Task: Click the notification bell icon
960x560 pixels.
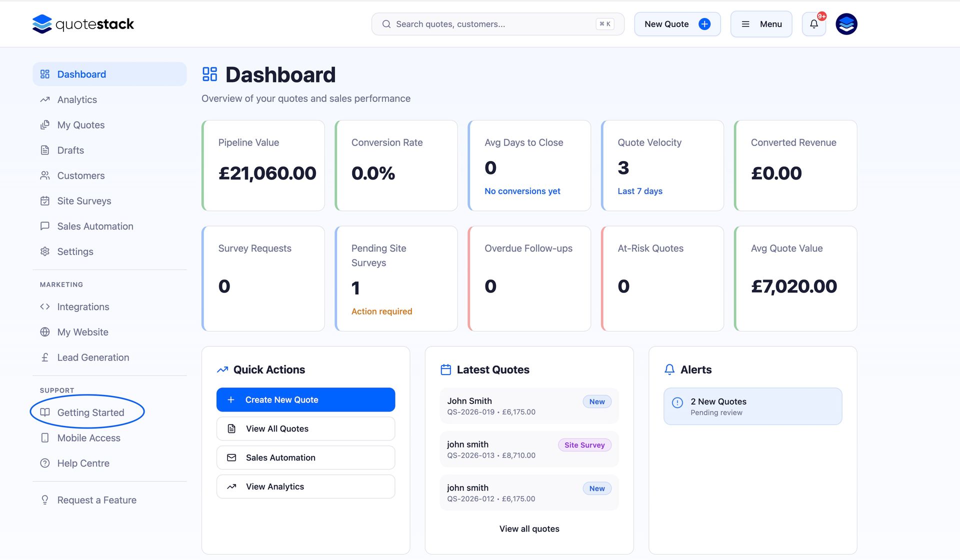Action: (813, 24)
